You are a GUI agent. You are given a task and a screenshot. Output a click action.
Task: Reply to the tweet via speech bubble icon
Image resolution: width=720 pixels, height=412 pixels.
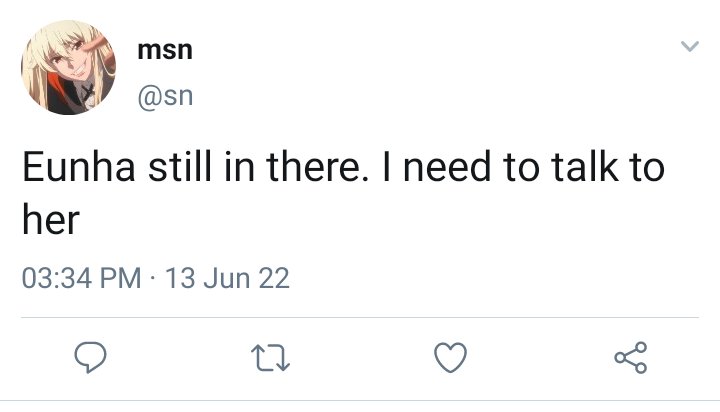click(90, 357)
